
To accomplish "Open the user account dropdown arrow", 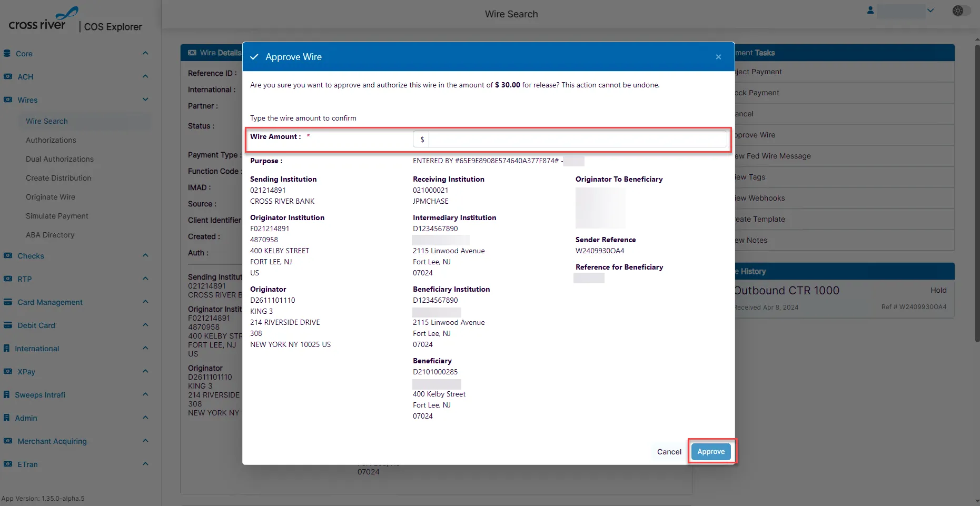I will tap(930, 11).
